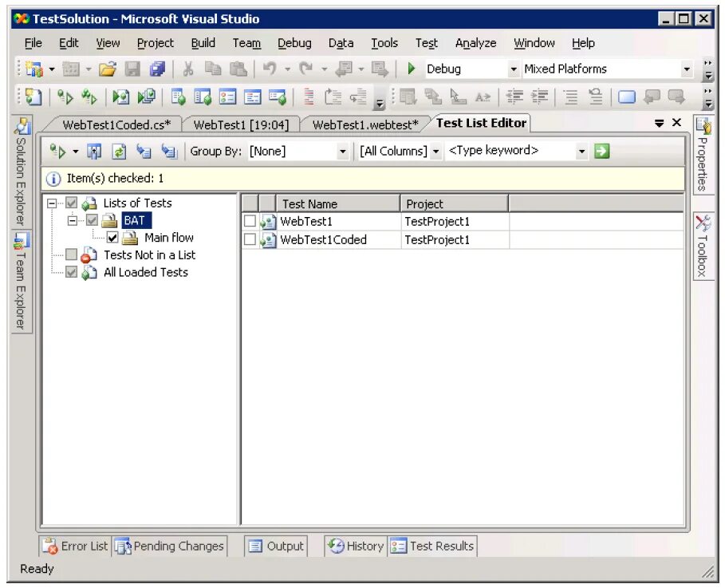The height and width of the screenshot is (588, 725).
Task: Click the Run Tests in Current Context icon
Action: (65, 97)
